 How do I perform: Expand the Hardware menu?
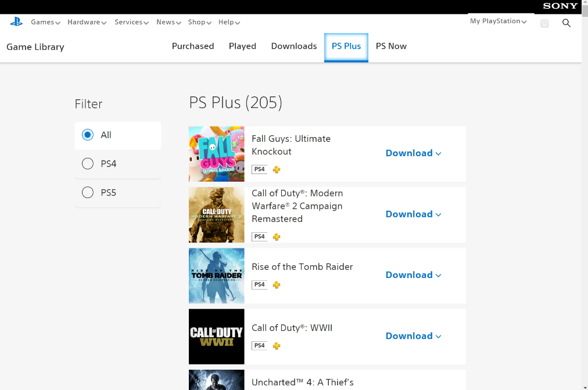click(87, 22)
